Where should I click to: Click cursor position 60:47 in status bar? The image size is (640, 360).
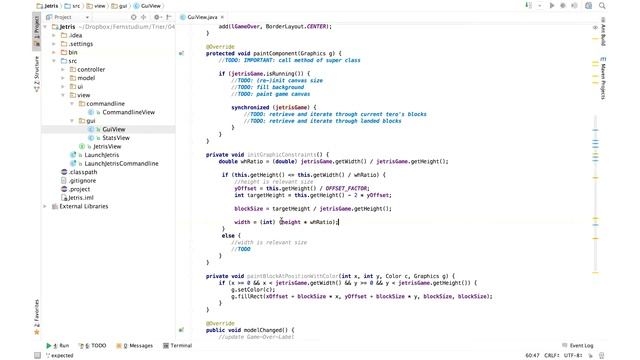pos(532,356)
